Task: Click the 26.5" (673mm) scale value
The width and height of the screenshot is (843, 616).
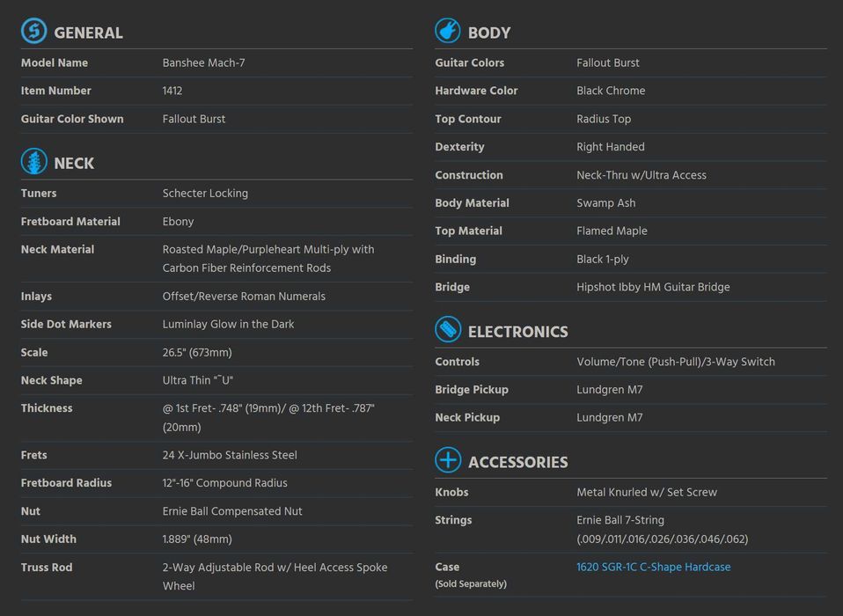Action: pyautogui.click(x=197, y=353)
